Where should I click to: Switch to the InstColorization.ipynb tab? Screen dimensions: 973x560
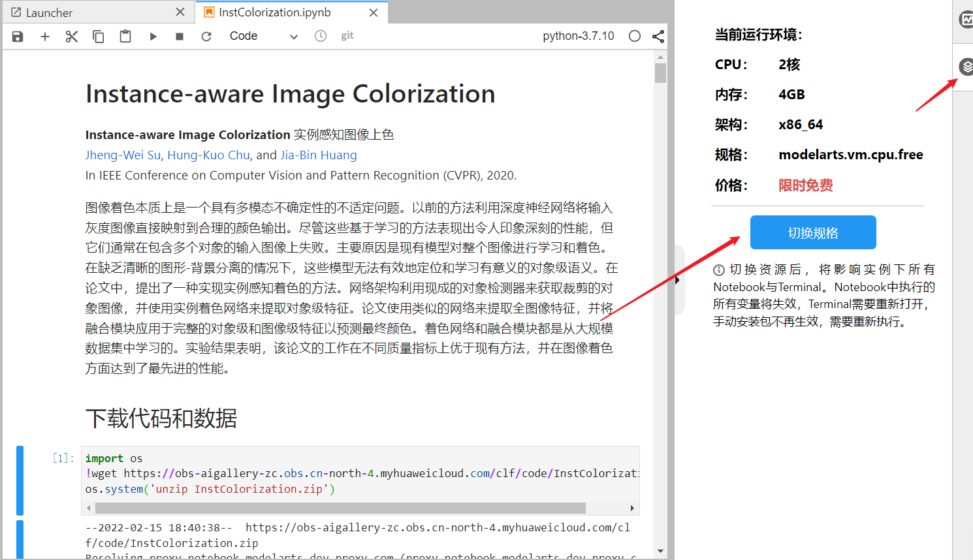tap(291, 12)
